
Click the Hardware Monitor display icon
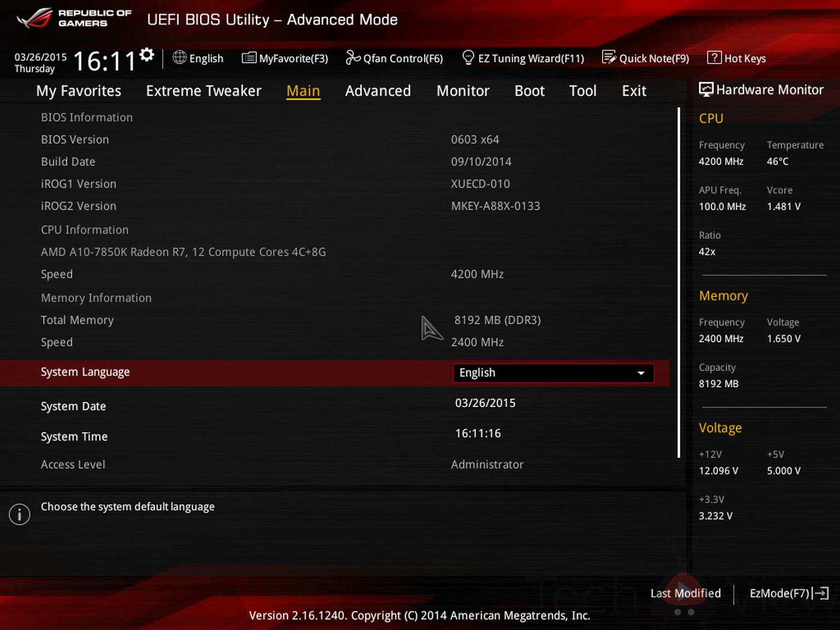tap(706, 89)
